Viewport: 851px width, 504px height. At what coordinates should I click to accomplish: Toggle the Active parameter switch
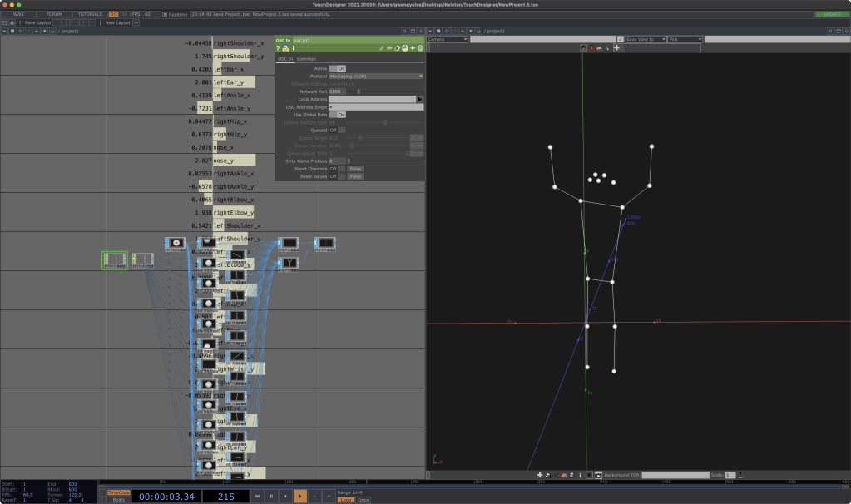(x=337, y=68)
